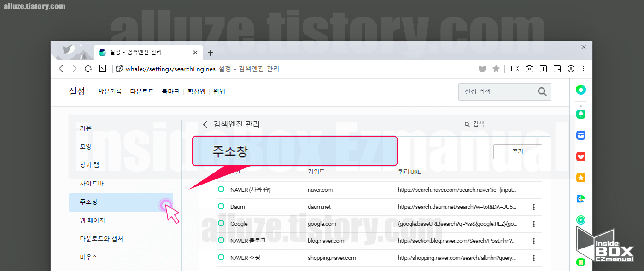Select the NAVER 블로그 radio button
Screen dimensions: 644x271
pyautogui.click(x=221, y=241)
